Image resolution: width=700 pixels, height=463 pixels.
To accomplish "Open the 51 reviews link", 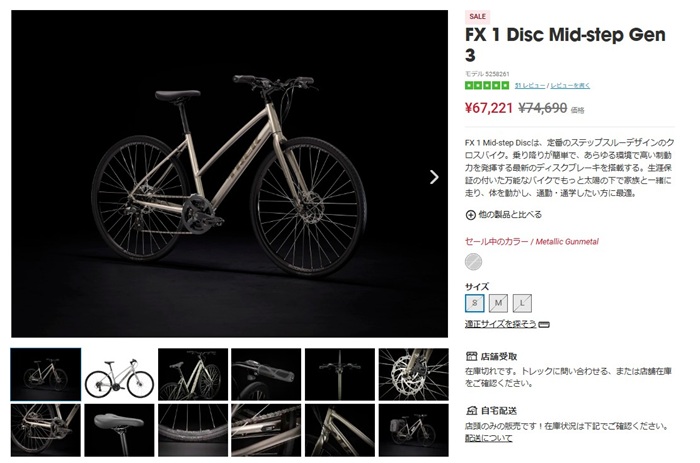I will (x=530, y=85).
